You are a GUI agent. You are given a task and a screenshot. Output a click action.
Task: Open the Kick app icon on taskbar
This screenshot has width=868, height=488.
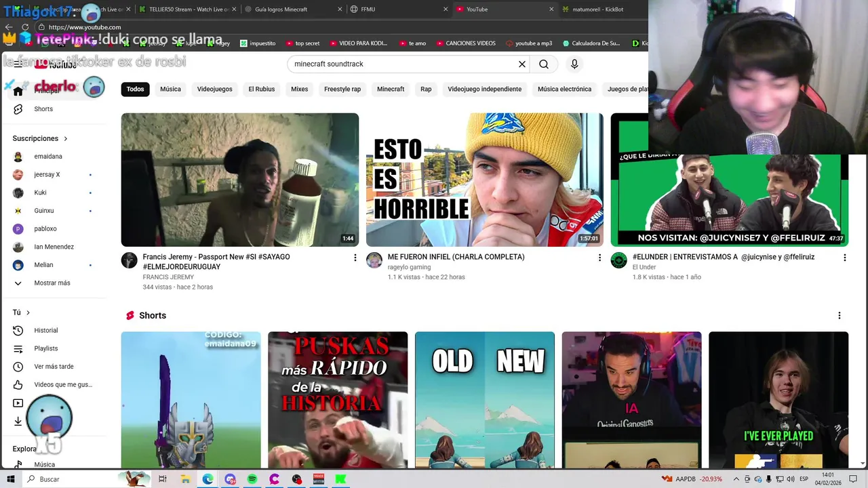tap(341, 479)
